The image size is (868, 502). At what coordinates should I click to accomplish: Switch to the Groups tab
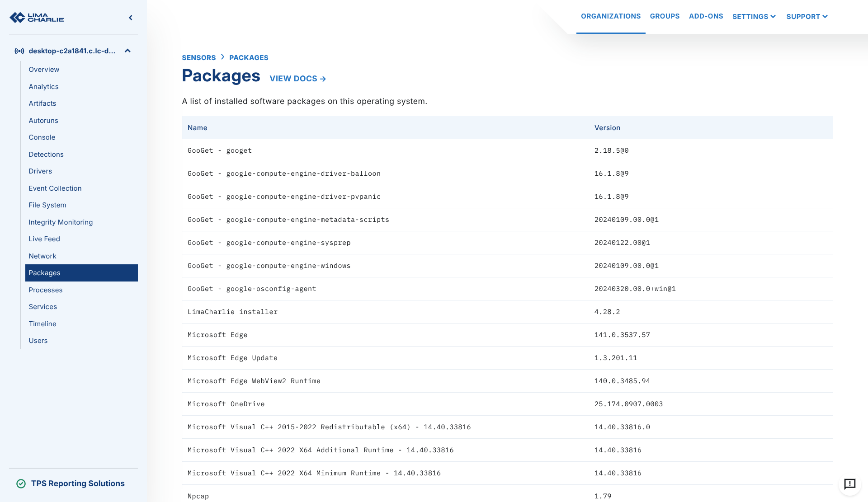pyautogui.click(x=665, y=16)
